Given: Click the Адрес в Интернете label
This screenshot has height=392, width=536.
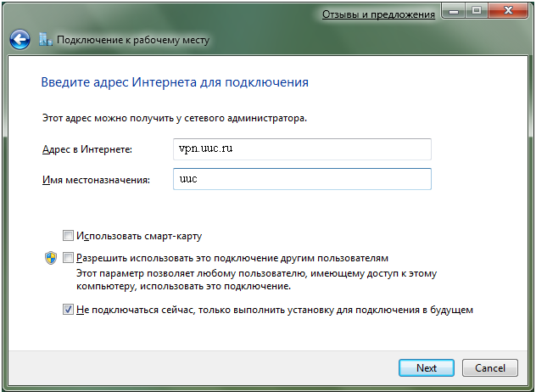Looking at the screenshot, I should (87, 149).
